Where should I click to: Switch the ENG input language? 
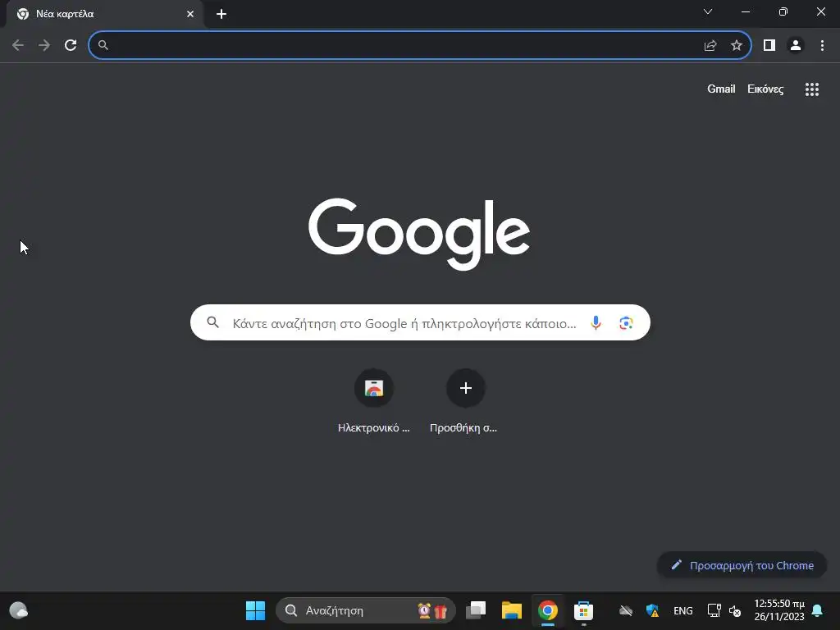click(x=683, y=610)
